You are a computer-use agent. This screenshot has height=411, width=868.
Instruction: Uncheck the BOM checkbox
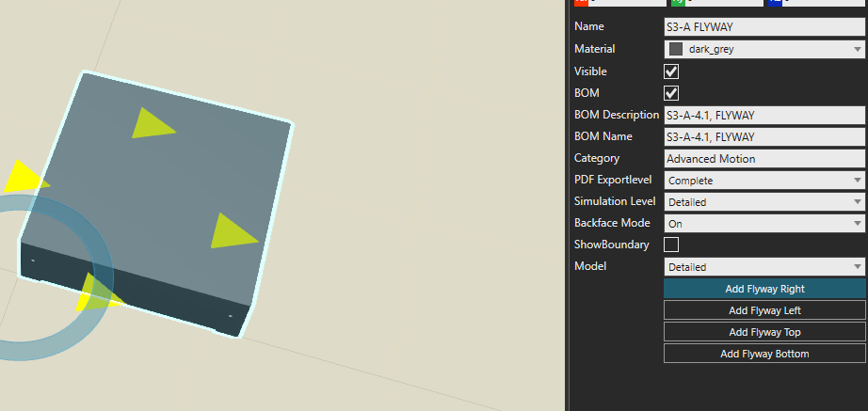click(671, 93)
